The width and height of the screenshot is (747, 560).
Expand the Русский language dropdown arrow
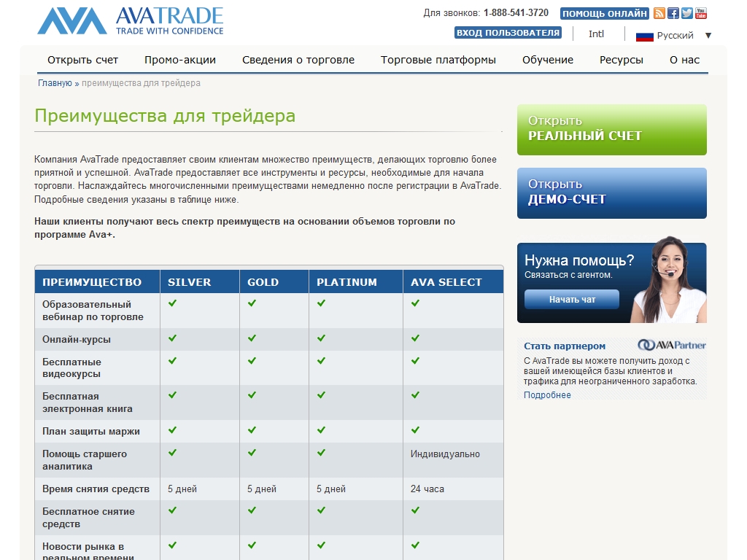[x=708, y=36]
